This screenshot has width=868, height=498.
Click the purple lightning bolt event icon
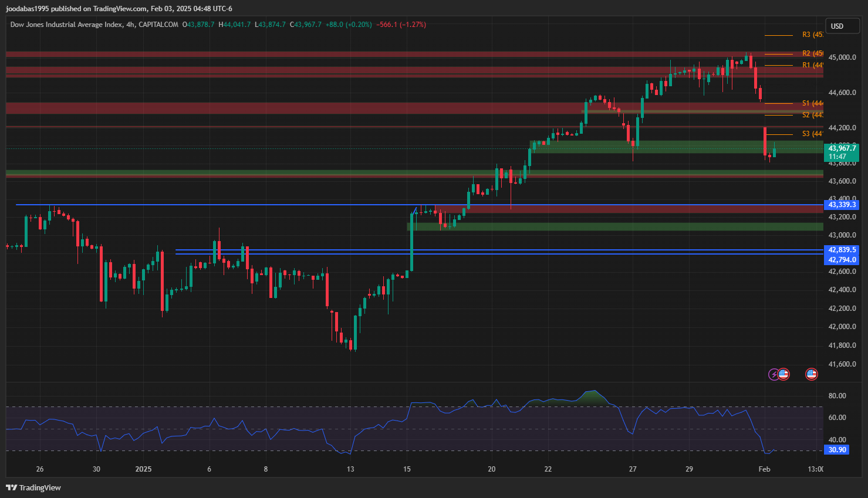[x=774, y=374]
